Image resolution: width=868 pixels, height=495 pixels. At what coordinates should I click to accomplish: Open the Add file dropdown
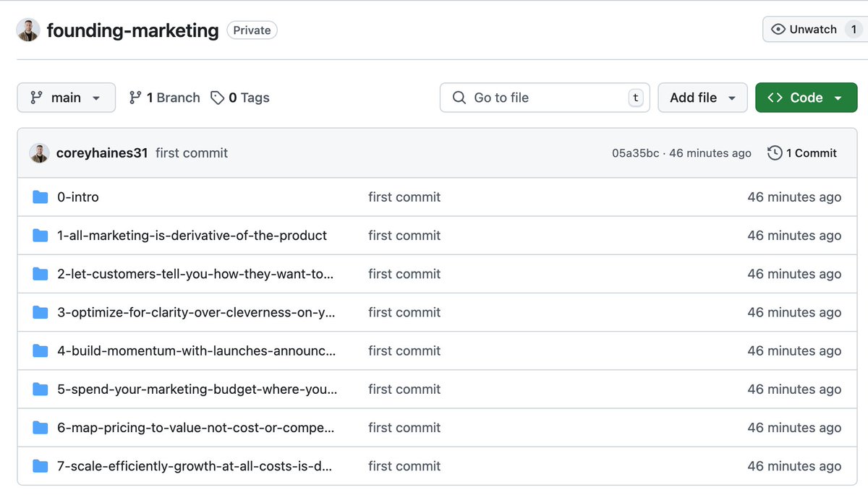click(702, 98)
